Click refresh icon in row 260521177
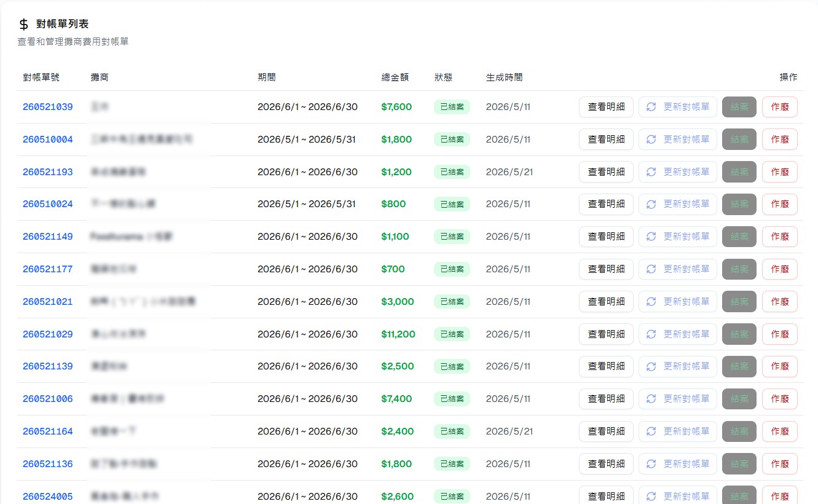 point(651,269)
